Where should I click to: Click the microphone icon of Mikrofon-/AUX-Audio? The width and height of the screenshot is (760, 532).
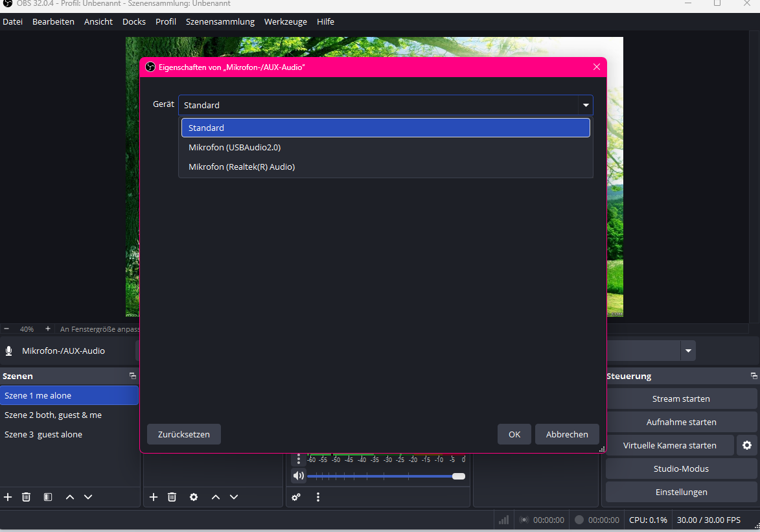tap(8, 351)
